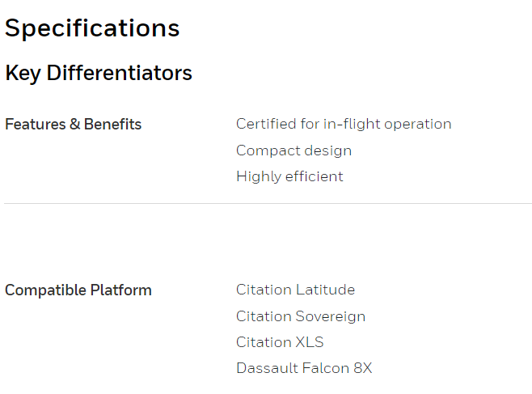Click Certified for in-flight operation text
The image size is (532, 394).
pos(344,125)
